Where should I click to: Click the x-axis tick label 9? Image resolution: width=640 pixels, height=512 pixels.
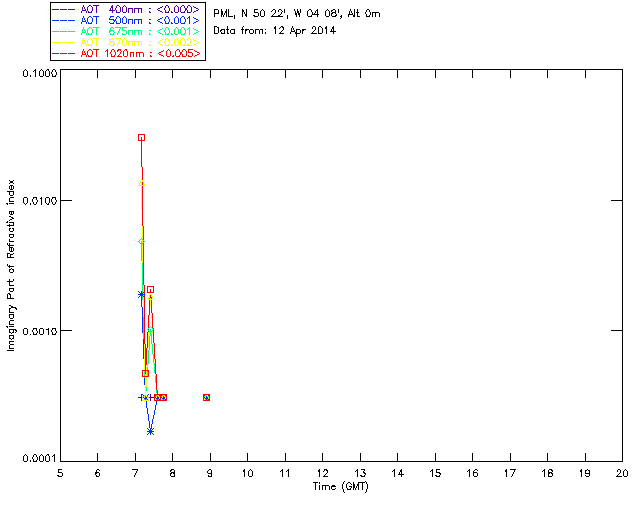point(210,473)
